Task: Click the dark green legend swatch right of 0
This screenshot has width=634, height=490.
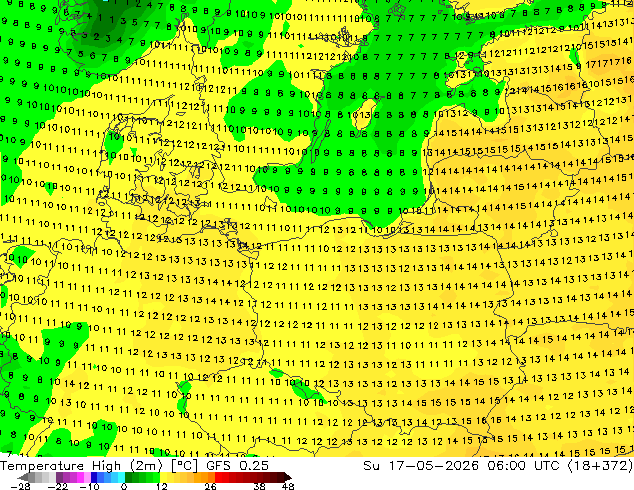Action: tap(128, 477)
